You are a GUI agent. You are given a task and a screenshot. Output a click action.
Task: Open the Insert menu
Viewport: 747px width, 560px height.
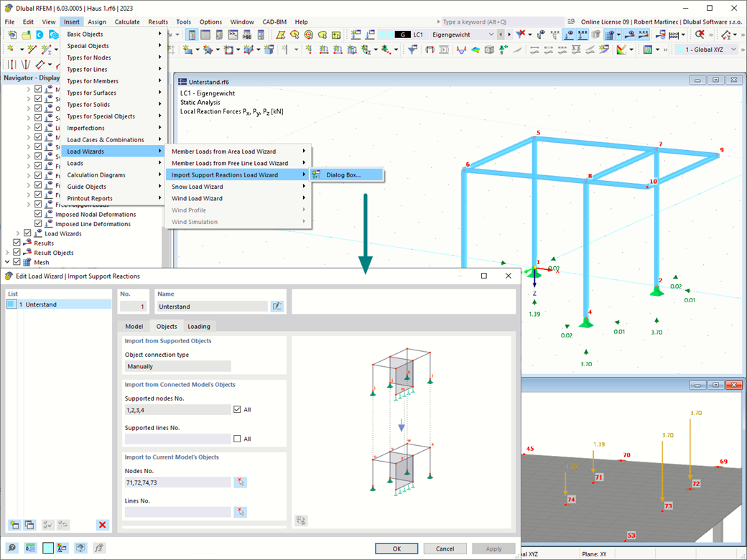pos(72,22)
